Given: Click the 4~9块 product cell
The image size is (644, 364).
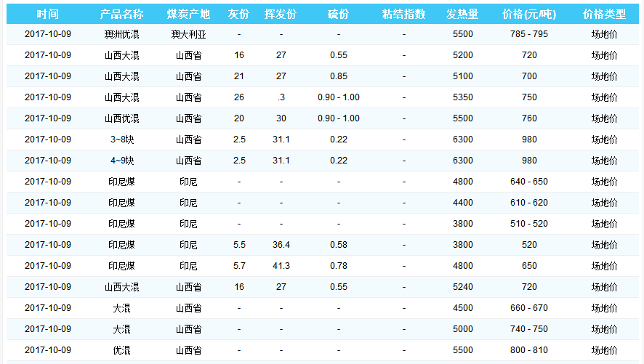Looking at the screenshot, I should coord(121,161).
